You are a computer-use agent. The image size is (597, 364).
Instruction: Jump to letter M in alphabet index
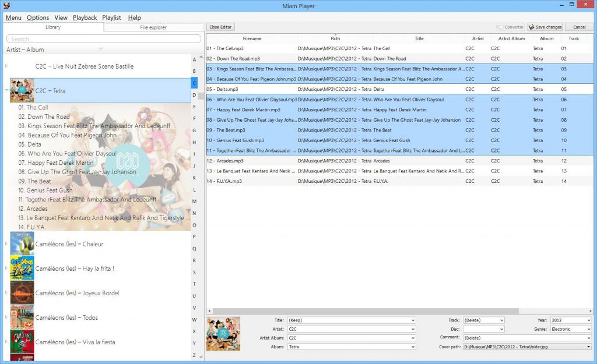coord(194,202)
